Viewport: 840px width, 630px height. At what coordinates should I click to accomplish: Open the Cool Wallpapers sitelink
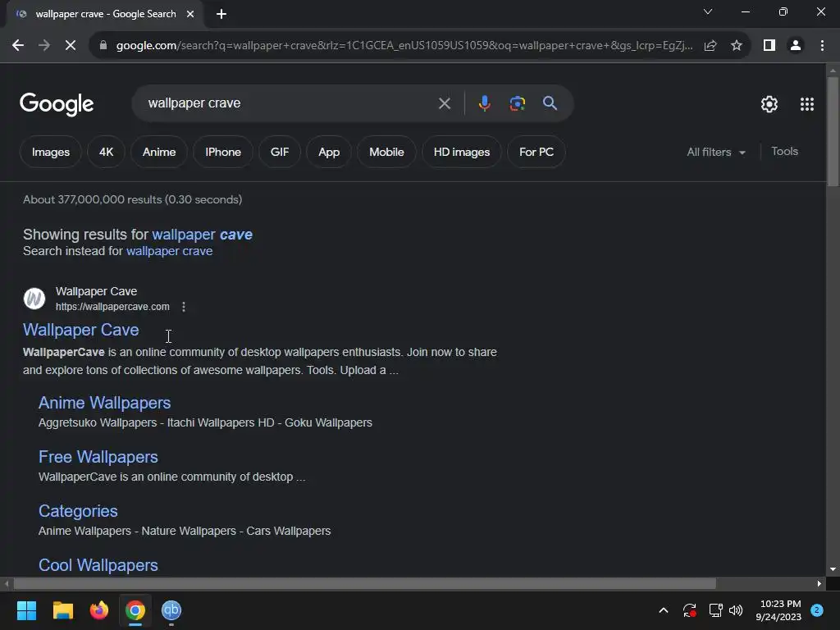point(98,565)
